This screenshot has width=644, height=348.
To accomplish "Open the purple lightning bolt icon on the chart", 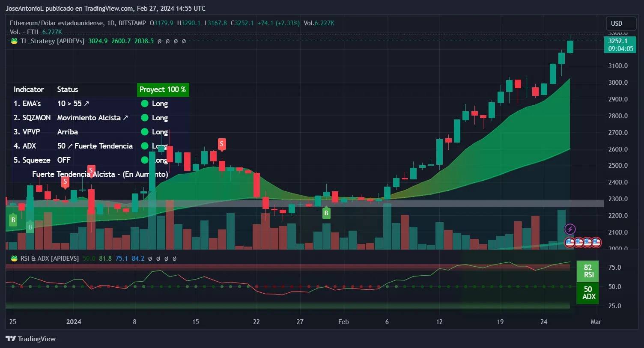I will (570, 229).
